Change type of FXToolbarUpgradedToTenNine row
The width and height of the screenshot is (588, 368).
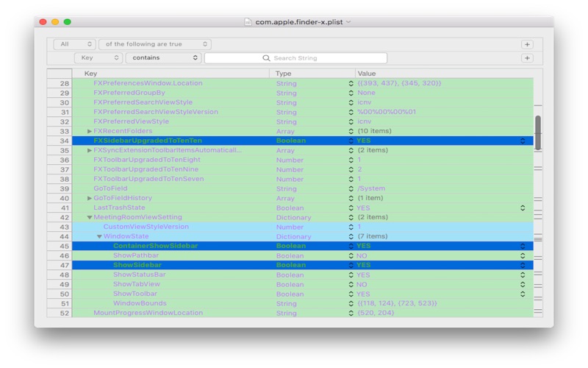[351, 169]
